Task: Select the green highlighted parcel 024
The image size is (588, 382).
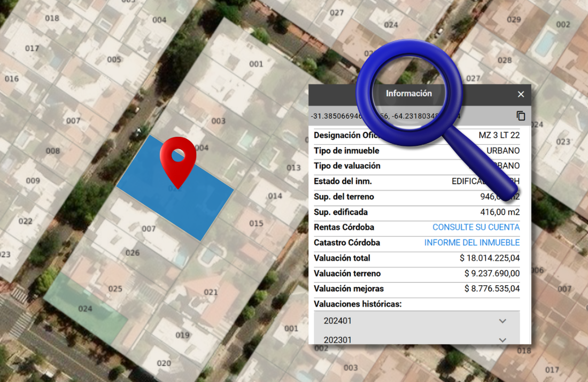Action: coord(85,308)
